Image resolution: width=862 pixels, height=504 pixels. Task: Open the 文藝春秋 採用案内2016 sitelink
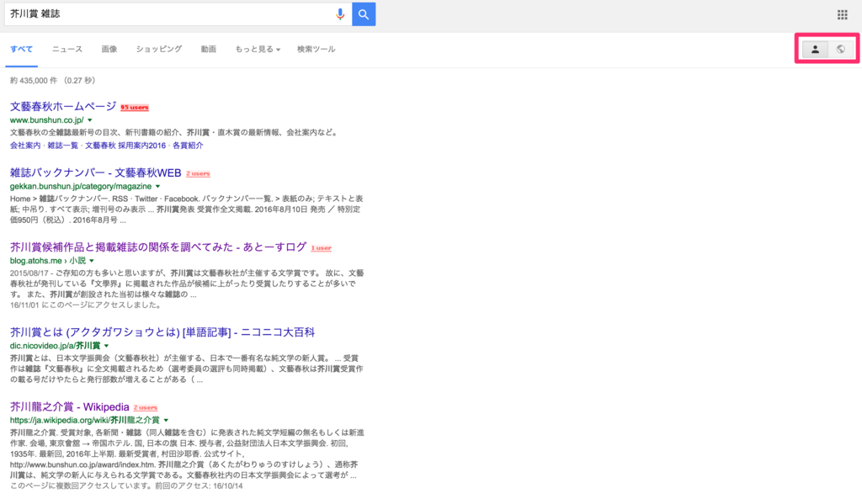pyautogui.click(x=125, y=146)
